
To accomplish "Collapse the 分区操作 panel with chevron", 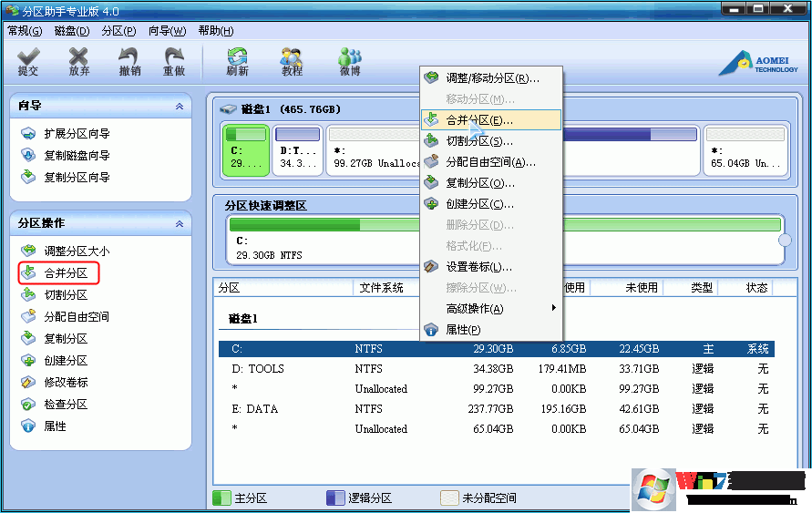I will coord(180,223).
